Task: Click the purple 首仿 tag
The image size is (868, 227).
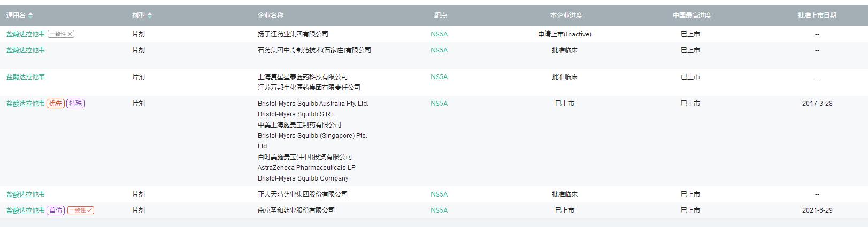Action: pos(56,210)
